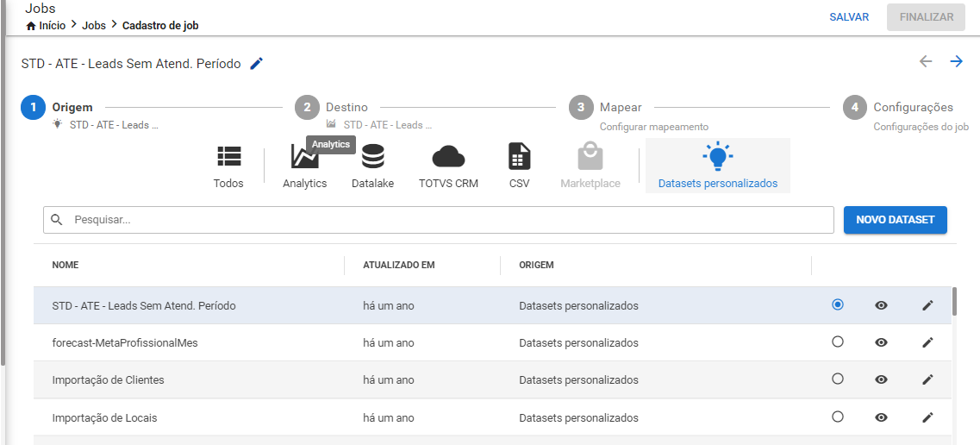Click the row name Importação de Locais
980x445 pixels.
click(104, 418)
